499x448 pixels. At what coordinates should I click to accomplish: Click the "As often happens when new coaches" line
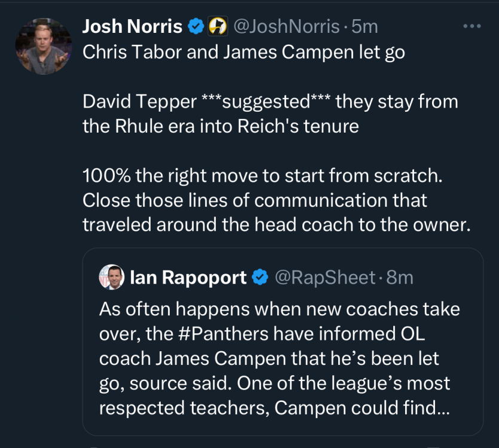[x=279, y=309]
